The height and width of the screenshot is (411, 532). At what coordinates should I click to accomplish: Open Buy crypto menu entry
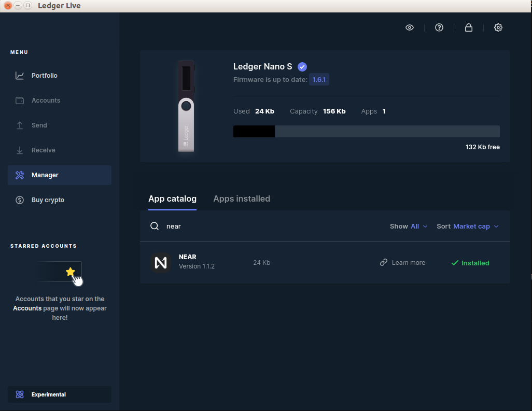click(x=60, y=200)
